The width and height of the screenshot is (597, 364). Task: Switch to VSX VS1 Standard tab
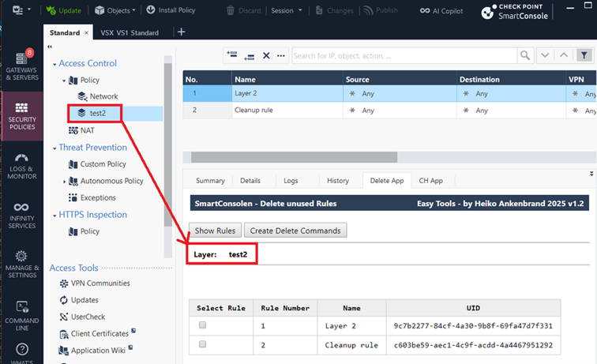pyautogui.click(x=130, y=32)
